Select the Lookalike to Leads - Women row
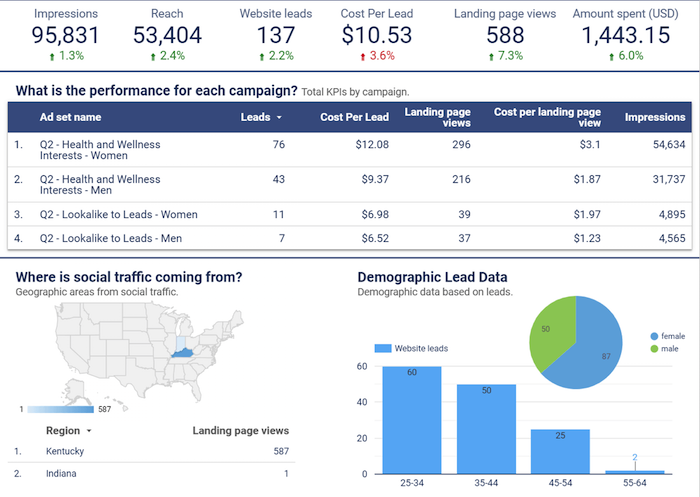Viewport: 700px width, 497px height. tap(350, 214)
